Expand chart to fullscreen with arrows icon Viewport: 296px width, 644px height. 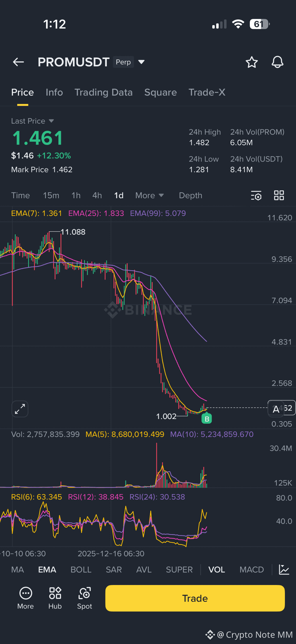[x=20, y=409]
